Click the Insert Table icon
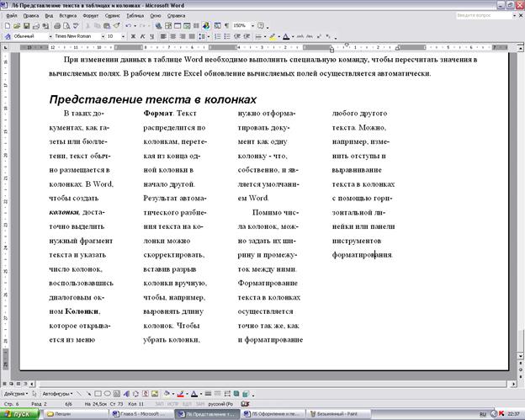Screen dimensions: 525x420 tap(178, 25)
